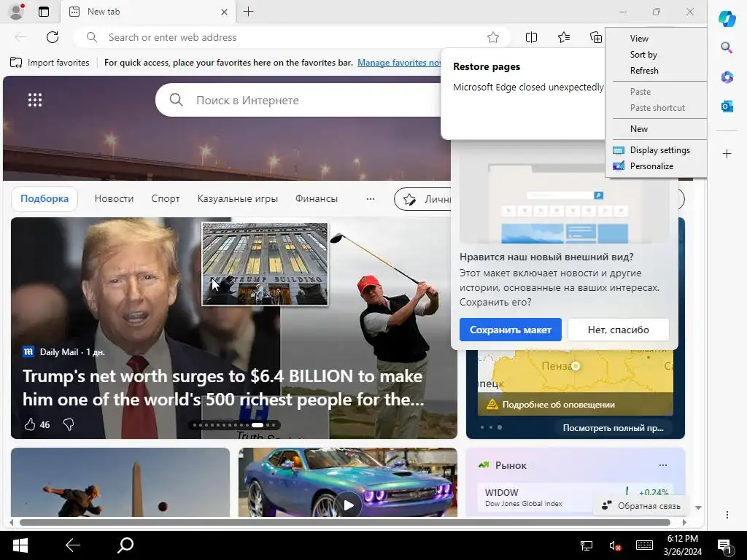Image resolution: width=747 pixels, height=560 pixels.
Task: Toggle split screen icon in toolbar
Action: tap(531, 37)
